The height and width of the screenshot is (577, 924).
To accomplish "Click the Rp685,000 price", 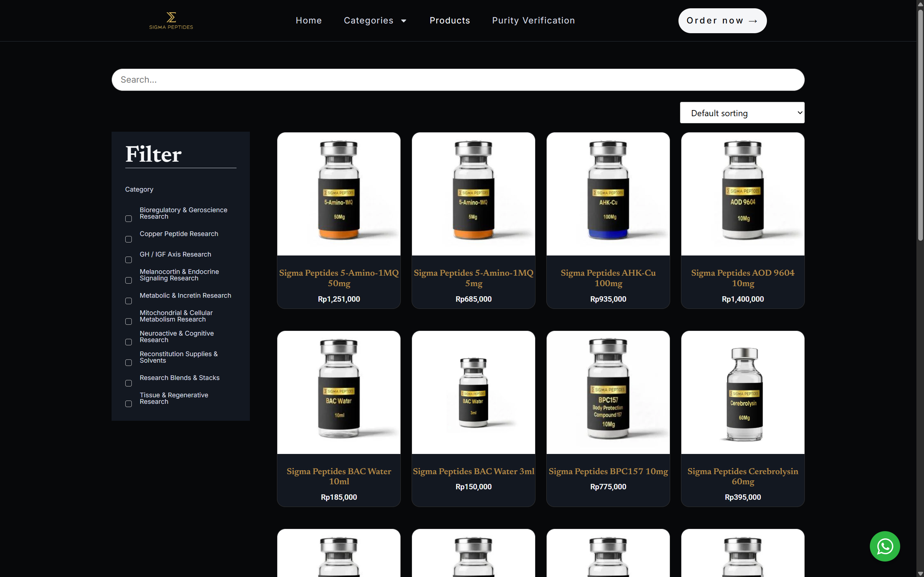I will (x=473, y=299).
